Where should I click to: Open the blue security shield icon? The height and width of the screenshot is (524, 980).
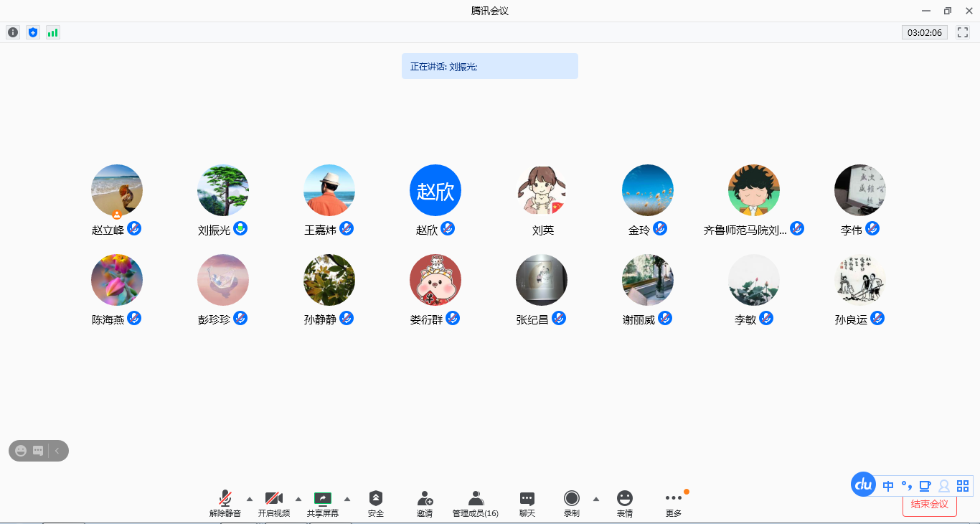pyautogui.click(x=32, y=32)
